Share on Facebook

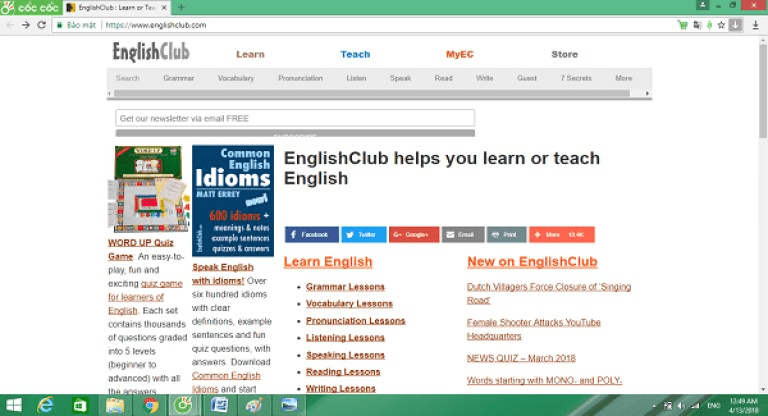(x=312, y=235)
